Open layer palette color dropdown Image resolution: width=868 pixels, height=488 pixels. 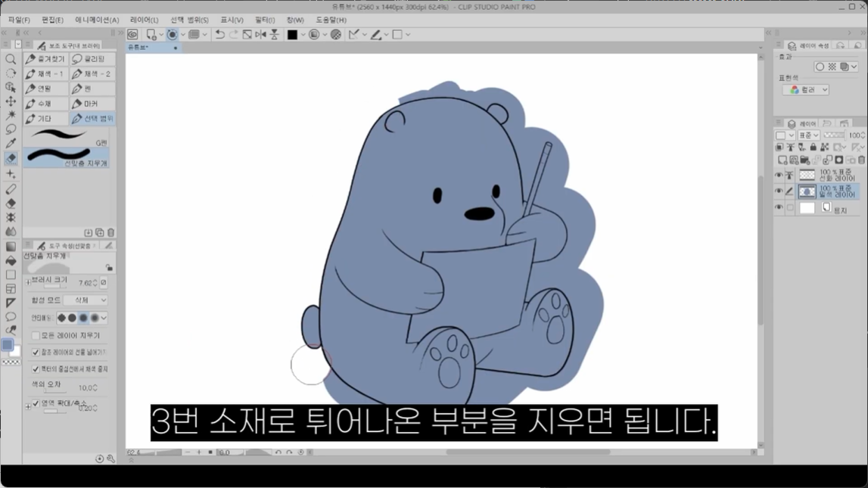(785, 135)
